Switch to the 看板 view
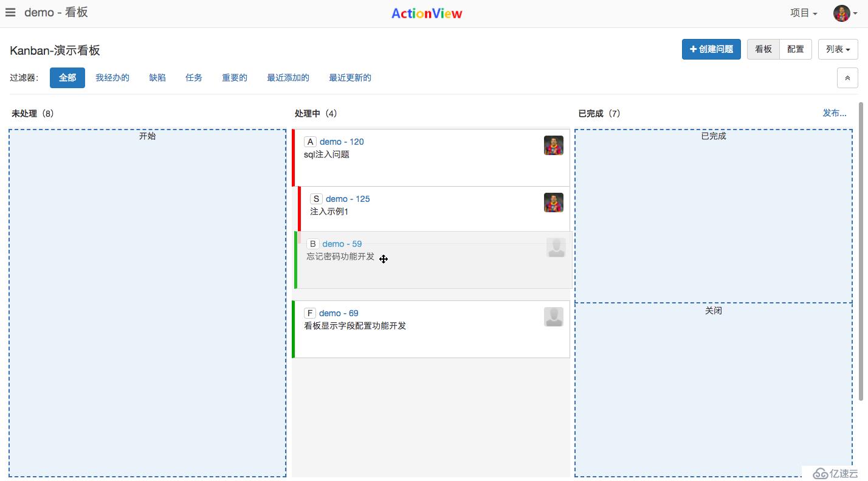 coord(763,49)
